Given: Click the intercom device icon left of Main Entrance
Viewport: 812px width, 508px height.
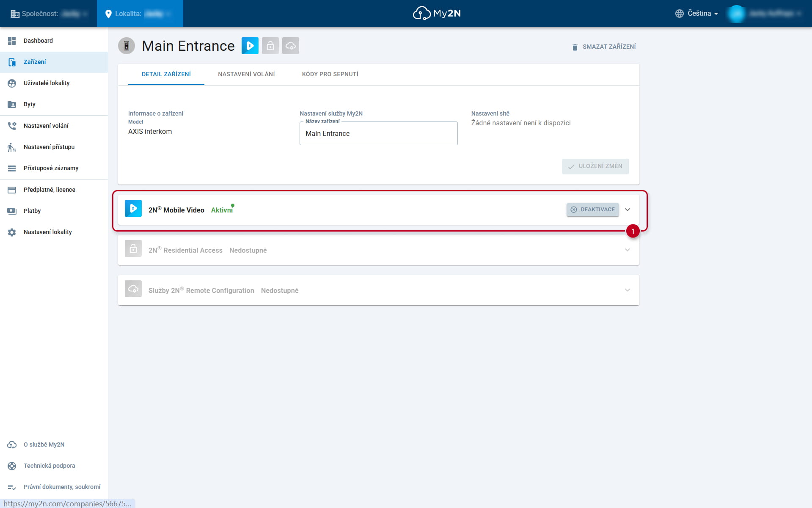Looking at the screenshot, I should (127, 46).
